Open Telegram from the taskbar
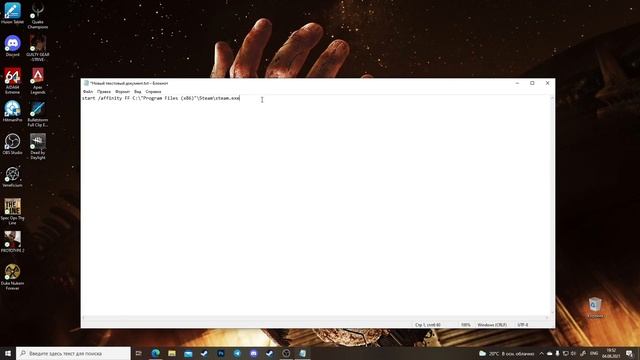The image size is (640, 360). [x=237, y=353]
